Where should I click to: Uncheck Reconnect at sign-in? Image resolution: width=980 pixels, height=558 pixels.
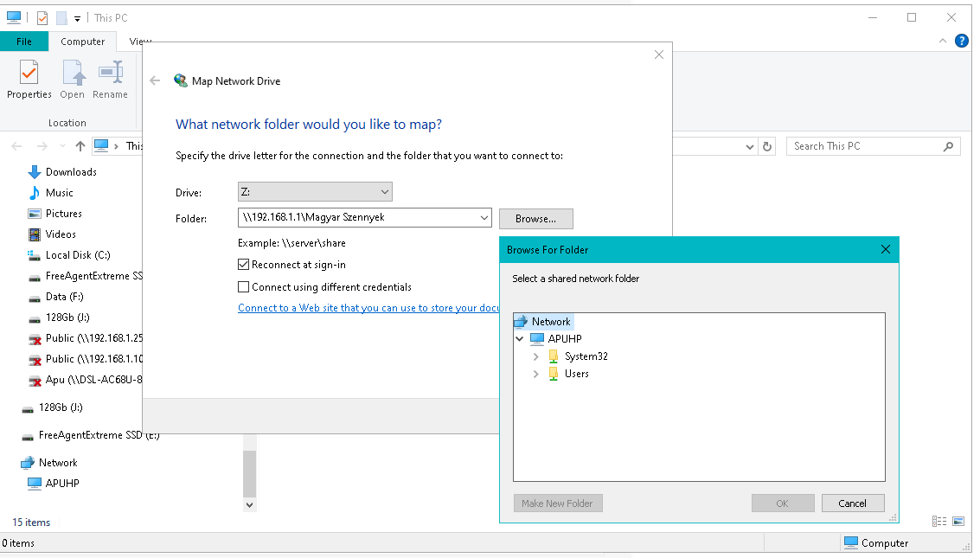click(x=243, y=265)
